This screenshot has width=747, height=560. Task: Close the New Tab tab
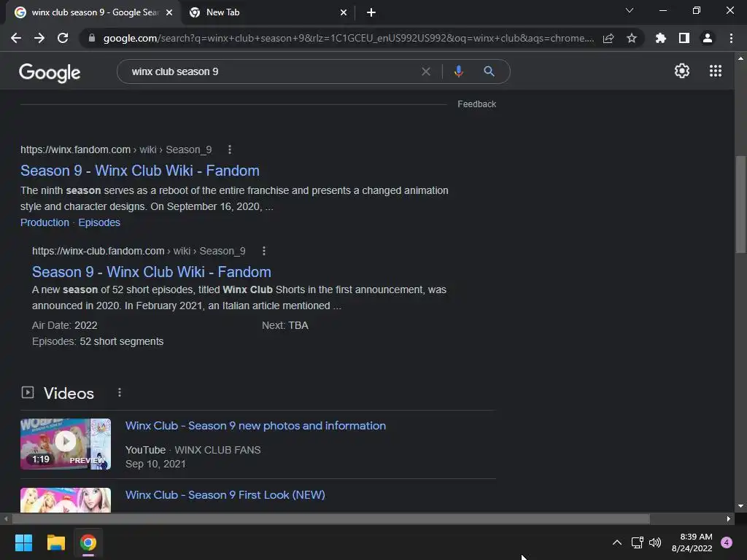tap(344, 12)
